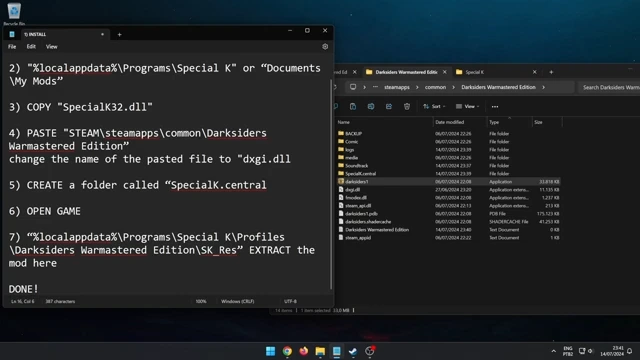Open Firefox from the taskbar
Viewport: 640px width, 360px height.
tap(304, 351)
